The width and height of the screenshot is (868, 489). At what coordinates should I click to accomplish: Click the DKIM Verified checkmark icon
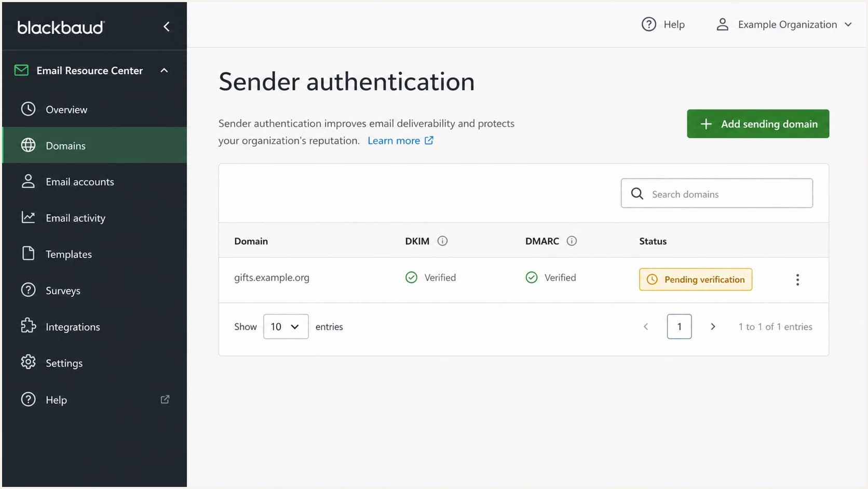click(411, 277)
